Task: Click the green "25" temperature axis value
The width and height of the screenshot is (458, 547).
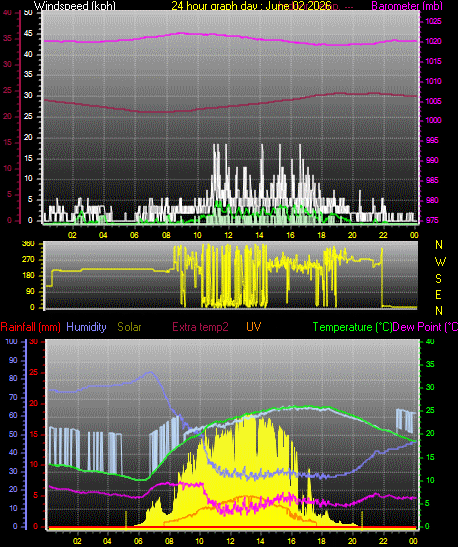Action: [x=430, y=411]
